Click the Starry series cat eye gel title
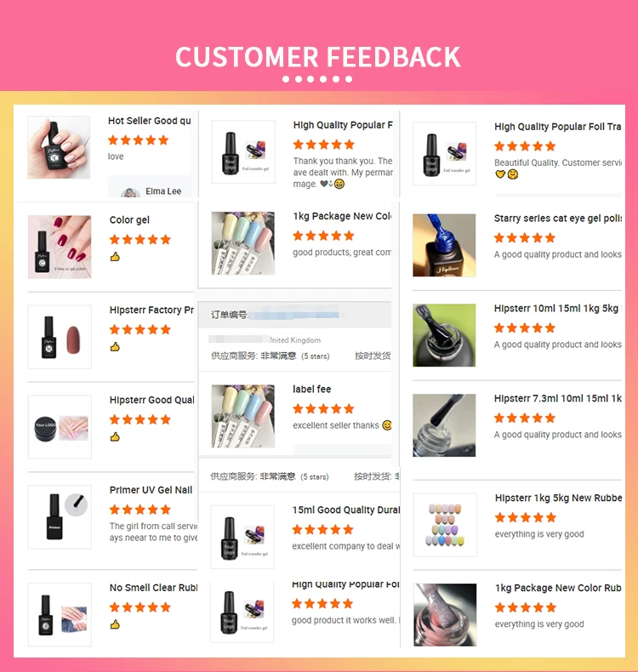Image resolution: width=638 pixels, height=672 pixels. (x=557, y=218)
